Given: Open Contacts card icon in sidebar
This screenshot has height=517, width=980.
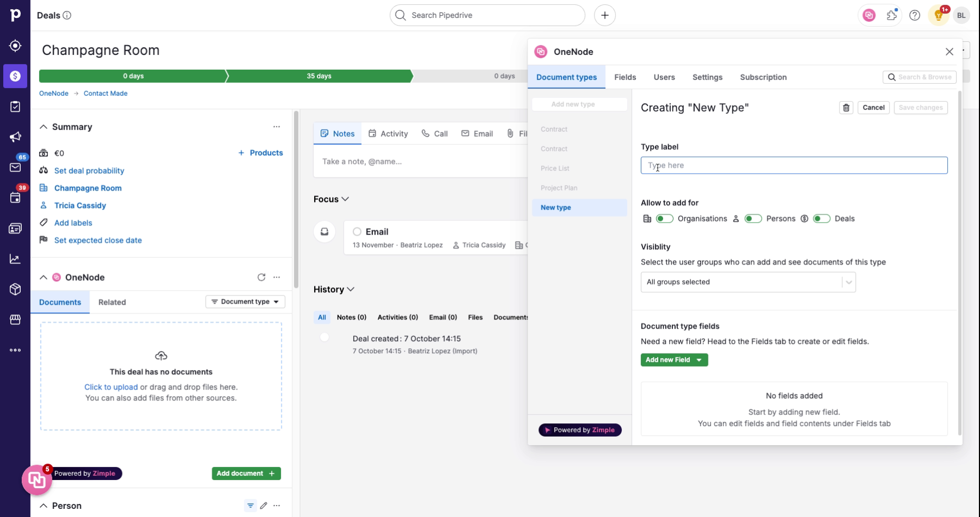Looking at the screenshot, I should point(15,229).
